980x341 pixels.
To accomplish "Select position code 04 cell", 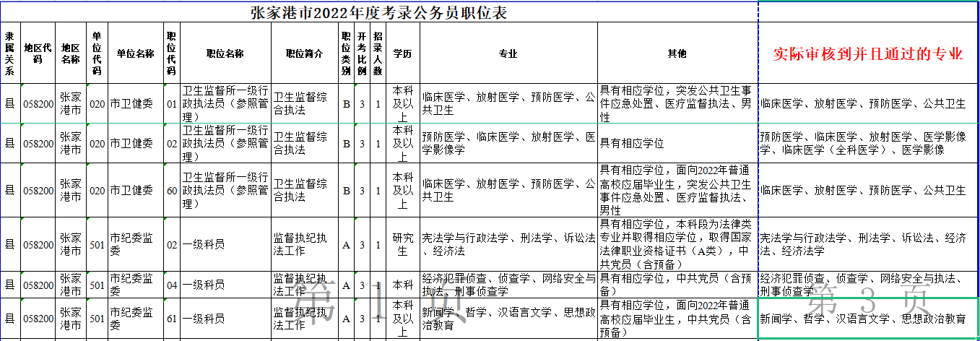I will click(x=171, y=285).
